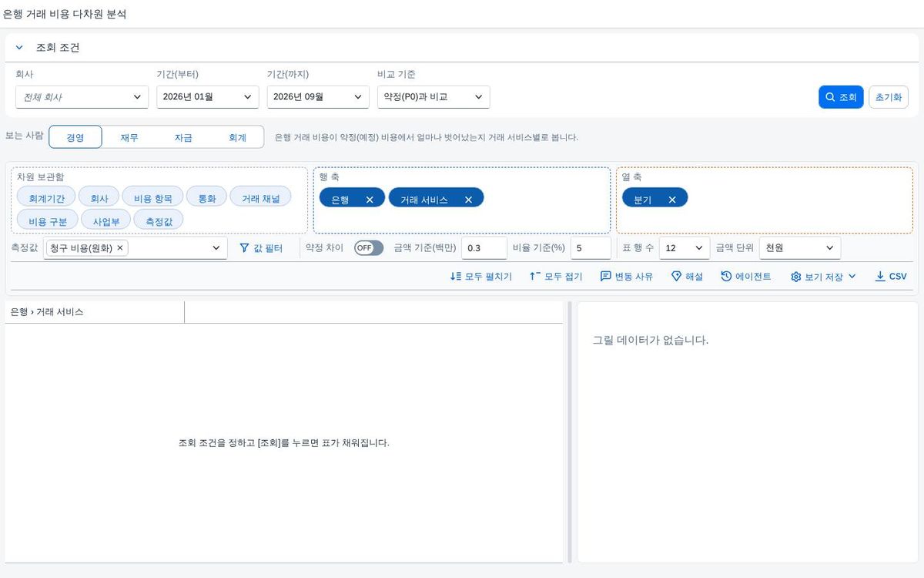Pick the 비용 구분 dimension chip

coord(48,221)
